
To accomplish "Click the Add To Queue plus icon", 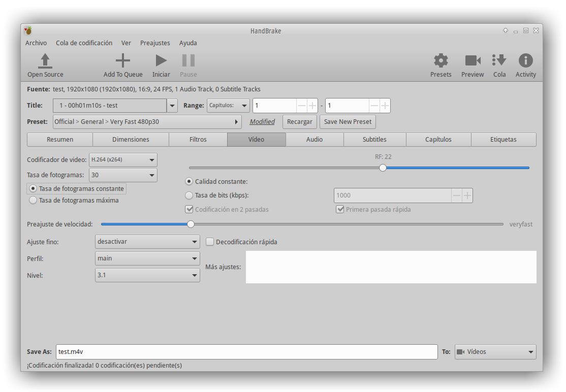I will coord(123,61).
